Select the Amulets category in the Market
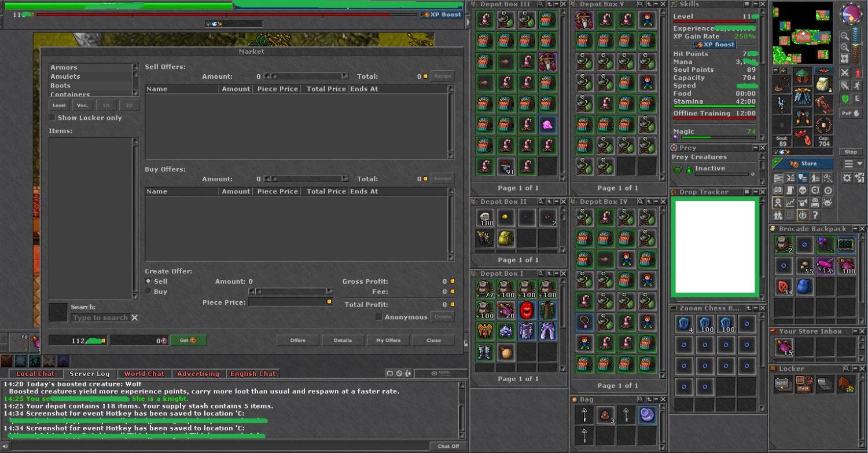868x453 pixels. coord(91,76)
